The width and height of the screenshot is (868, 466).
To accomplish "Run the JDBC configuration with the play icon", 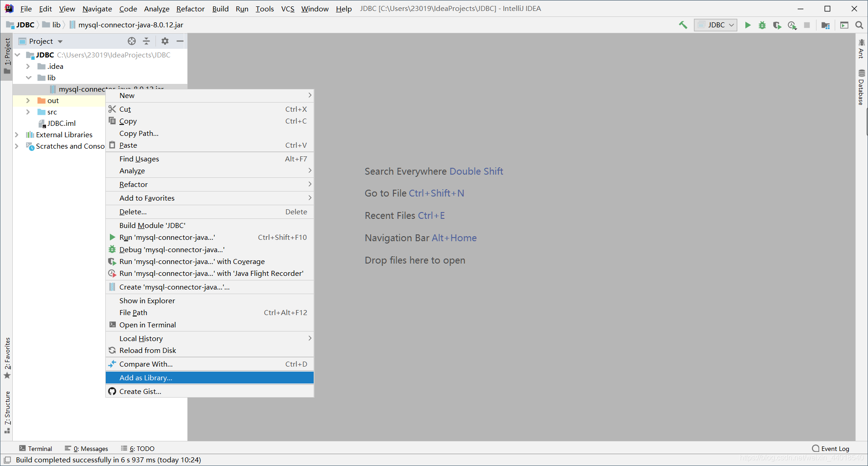I will pos(748,25).
